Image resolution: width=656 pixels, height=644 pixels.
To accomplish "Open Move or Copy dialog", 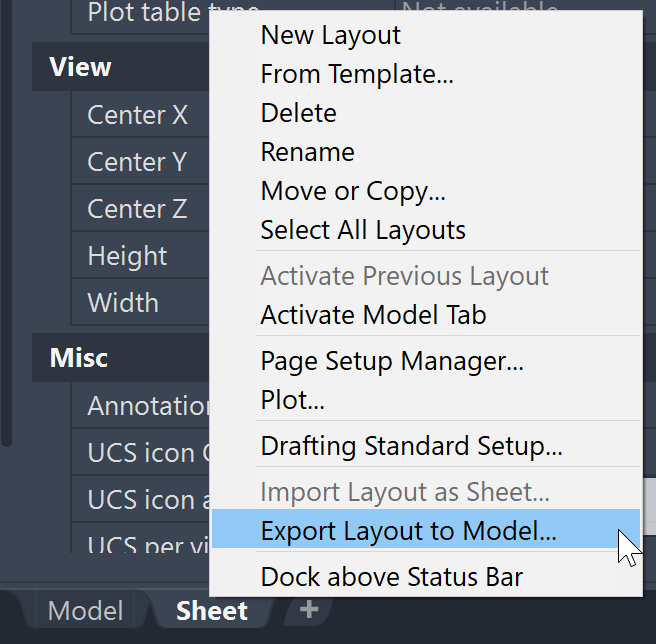I will click(x=353, y=191).
